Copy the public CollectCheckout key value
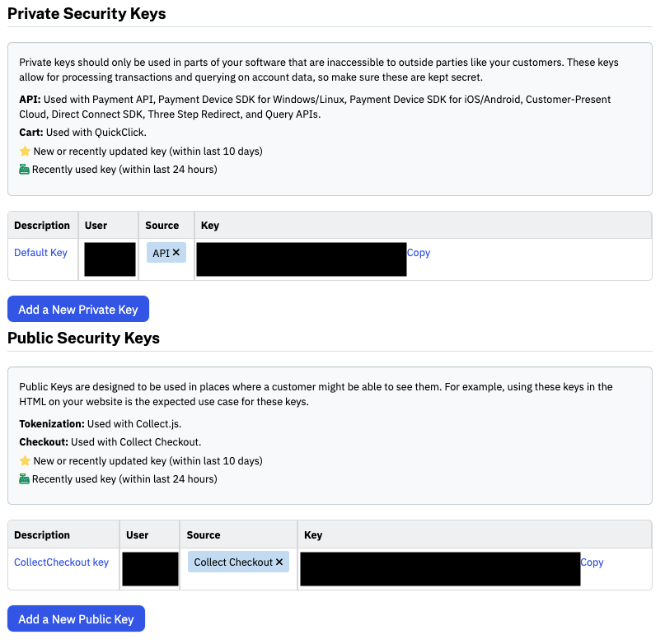Image resolution: width=665 pixels, height=644 pixels. coord(592,562)
